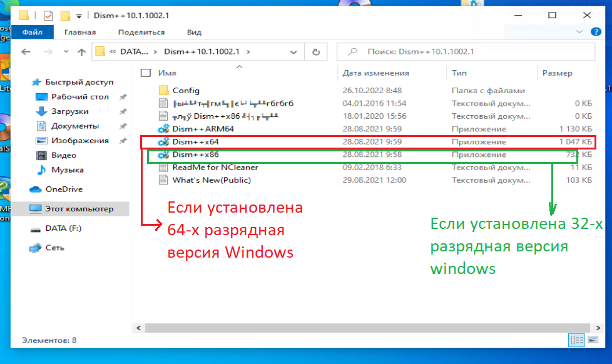Click folder icon at title bar left
This screenshot has width=612, height=364.
pos(23,16)
